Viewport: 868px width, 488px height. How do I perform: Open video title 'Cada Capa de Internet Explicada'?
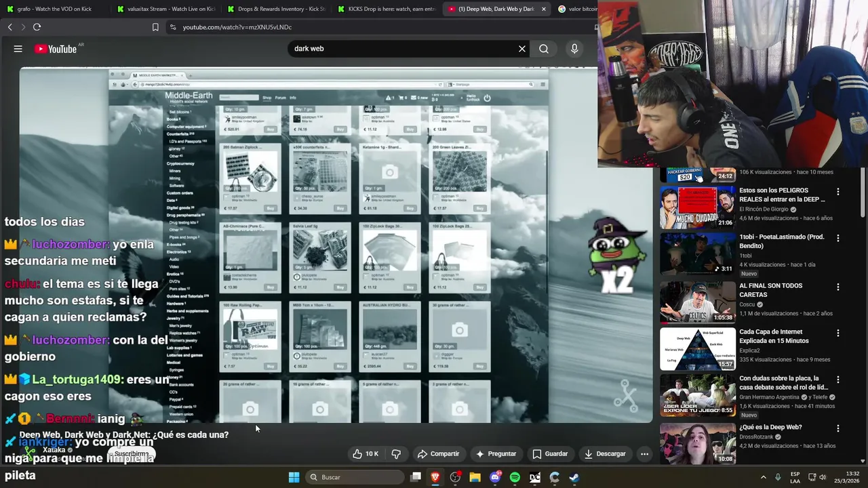[x=774, y=336]
